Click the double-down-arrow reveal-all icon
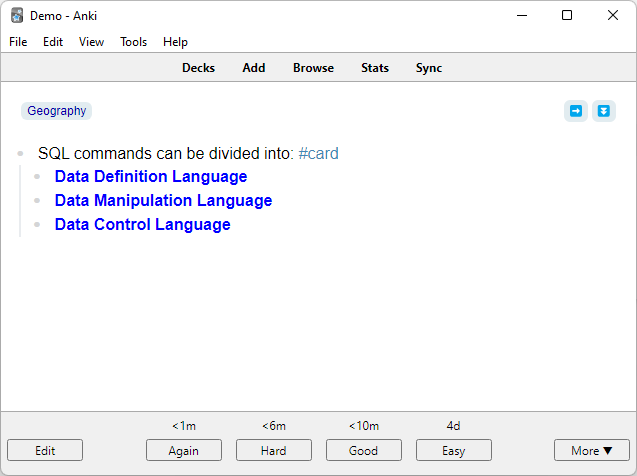637x476 pixels. tap(603, 111)
